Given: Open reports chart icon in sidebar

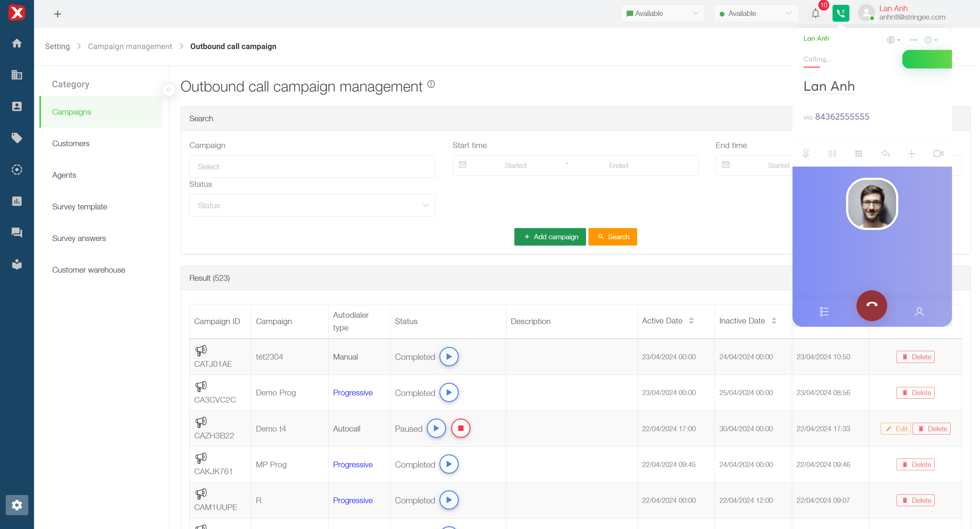Looking at the screenshot, I should (17, 201).
